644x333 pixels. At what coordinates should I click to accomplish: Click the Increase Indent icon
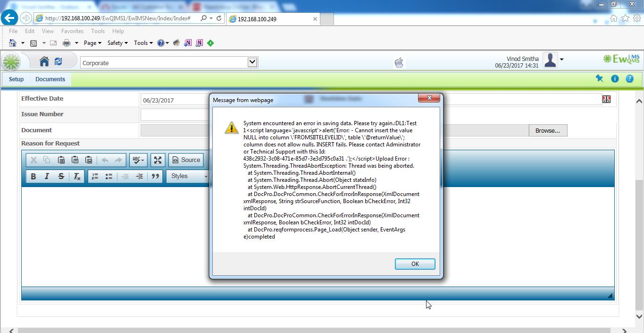pos(139,176)
